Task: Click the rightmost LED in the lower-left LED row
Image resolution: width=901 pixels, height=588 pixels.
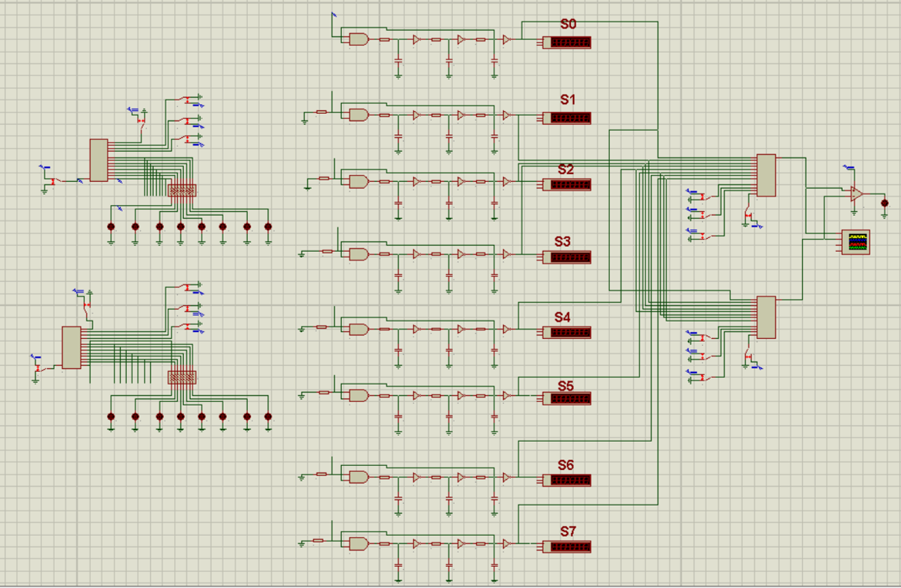Action: 268,416
